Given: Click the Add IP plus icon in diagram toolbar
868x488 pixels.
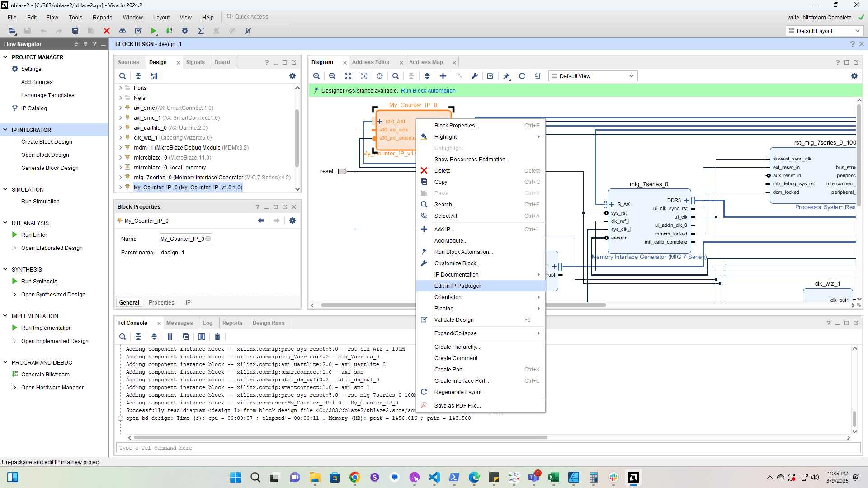Looking at the screenshot, I should pos(443,76).
